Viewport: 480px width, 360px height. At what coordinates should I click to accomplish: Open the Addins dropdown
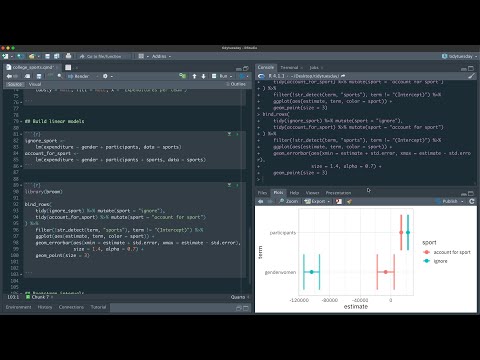161,56
